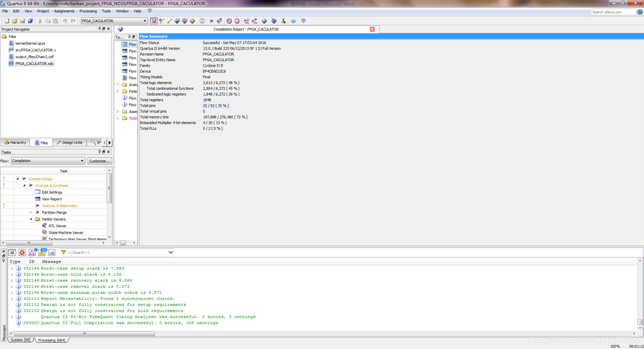Image resolution: width=644 pixels, height=349 pixels.
Task: Pin the Project Navigator panel
Action: click(100, 29)
